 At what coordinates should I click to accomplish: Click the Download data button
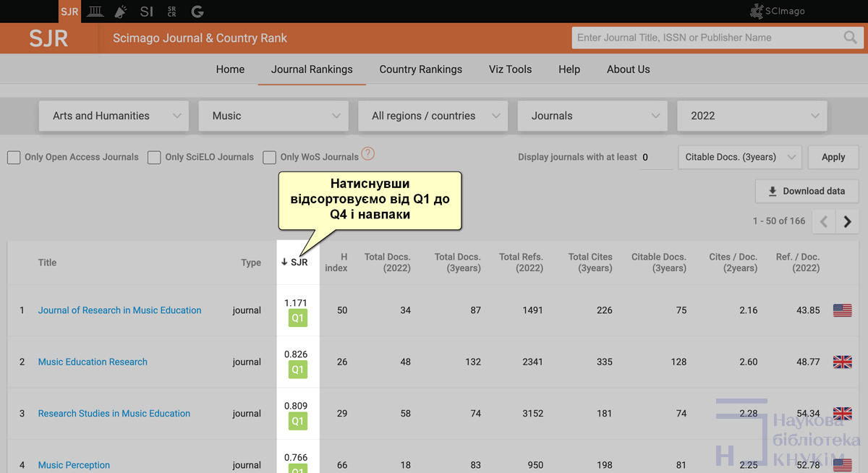coord(807,191)
